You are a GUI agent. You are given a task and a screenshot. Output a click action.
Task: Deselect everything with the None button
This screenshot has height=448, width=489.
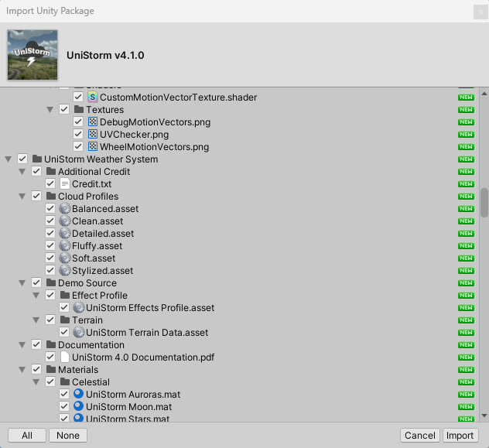[x=68, y=435]
